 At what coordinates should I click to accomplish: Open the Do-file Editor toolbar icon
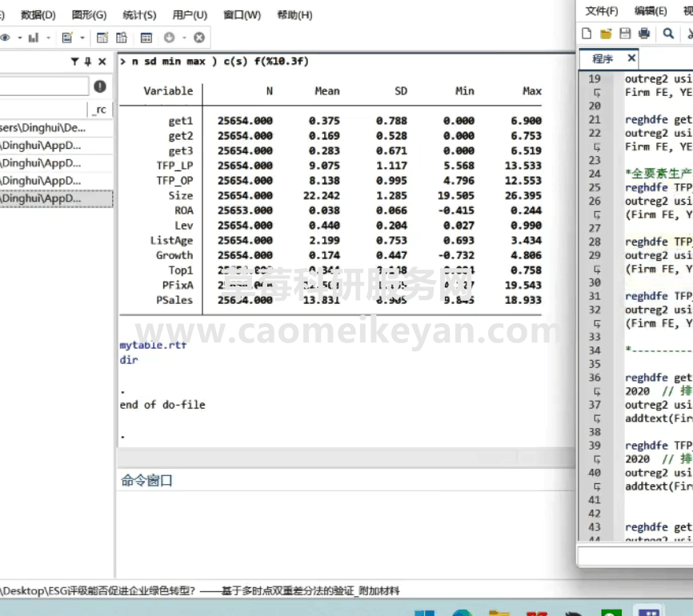[x=67, y=38]
